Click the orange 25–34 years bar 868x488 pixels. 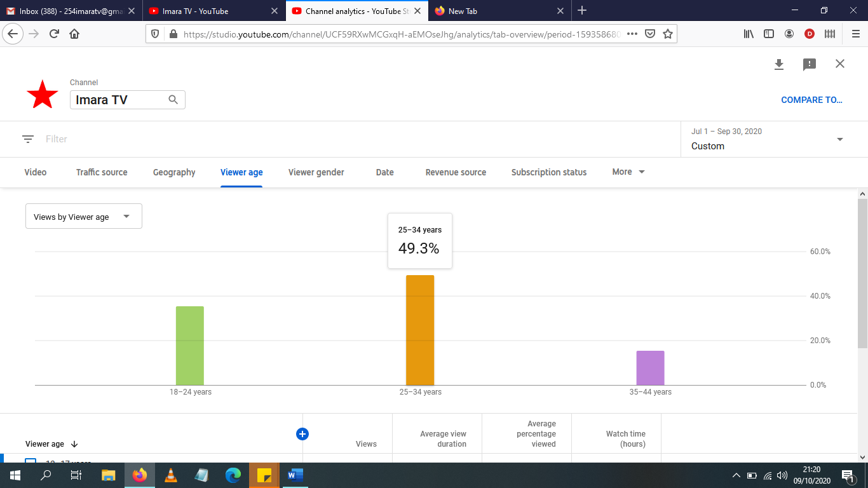coord(420,330)
